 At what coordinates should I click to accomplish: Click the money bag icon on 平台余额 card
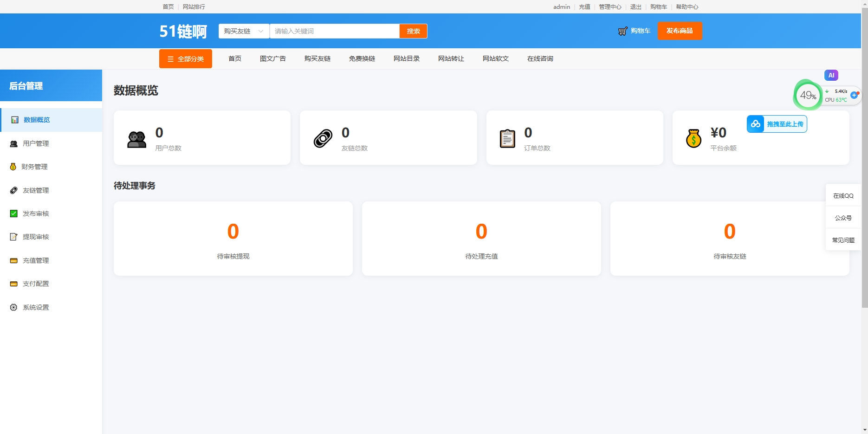click(693, 138)
